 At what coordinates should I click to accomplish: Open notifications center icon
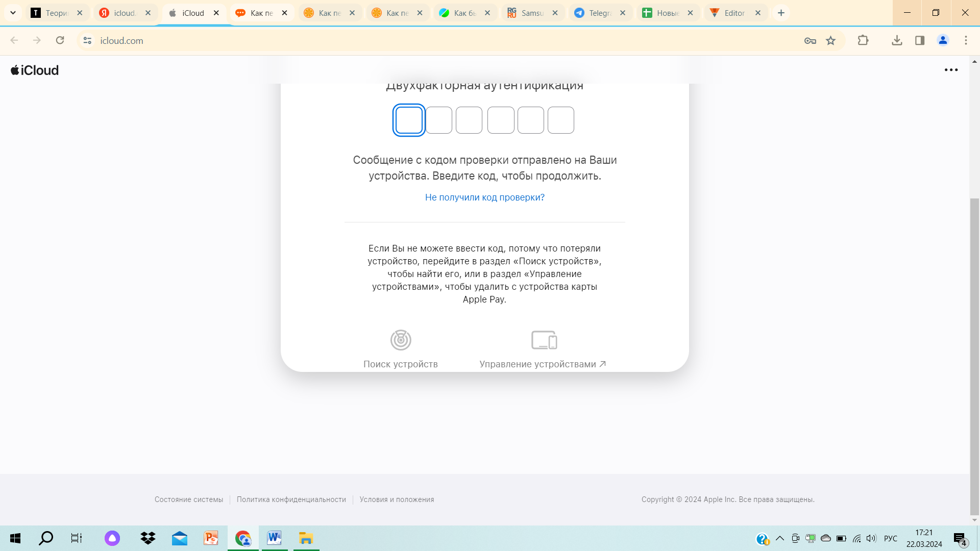point(960,539)
